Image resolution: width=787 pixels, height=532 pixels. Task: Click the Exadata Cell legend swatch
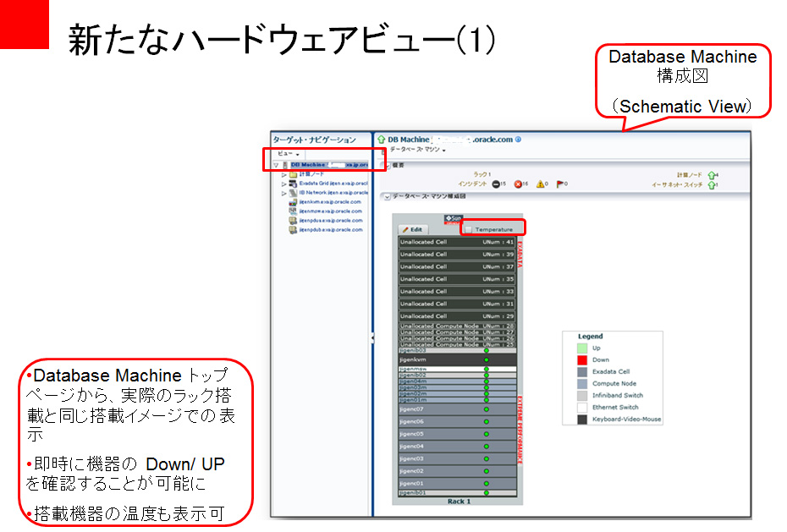point(582,372)
